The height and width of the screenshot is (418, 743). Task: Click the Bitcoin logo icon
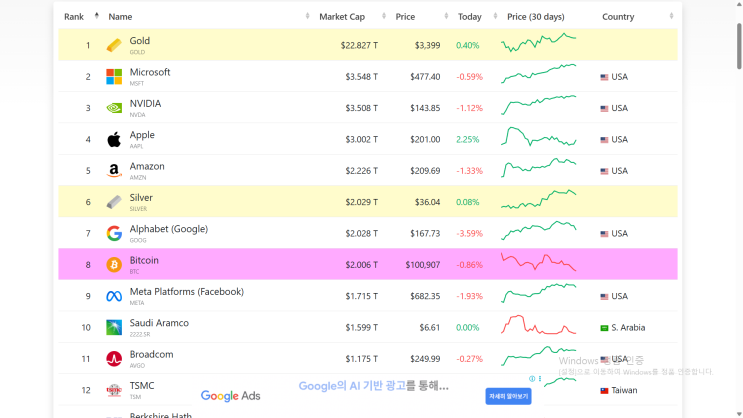coord(114,265)
